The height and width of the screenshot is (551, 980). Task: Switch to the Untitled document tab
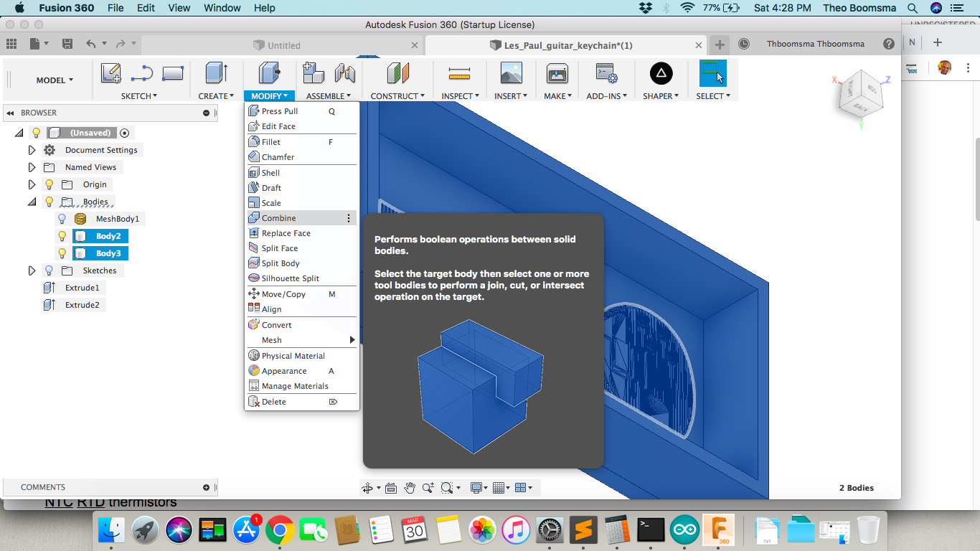click(x=284, y=45)
